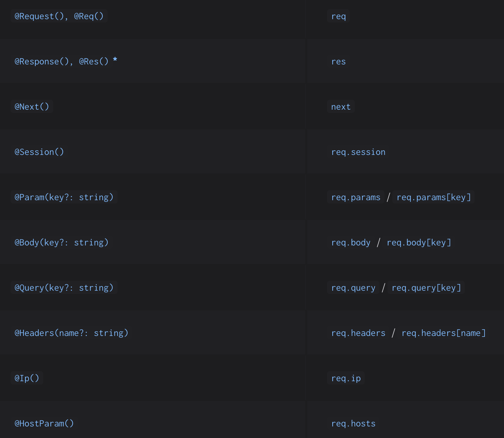Select the @Headers(name?: string) text

coord(71,333)
